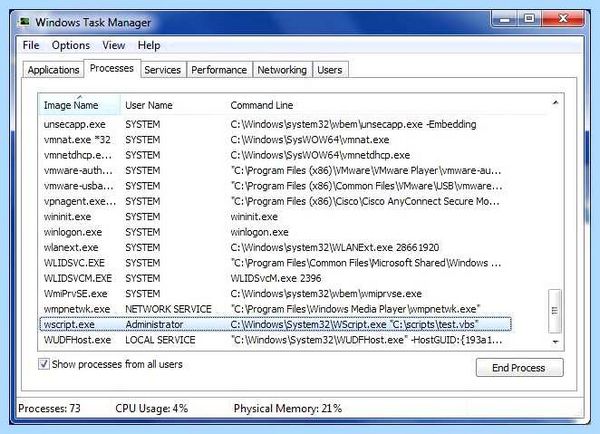Sort by Command Line column header
This screenshot has width=600, height=434.
coord(386,105)
